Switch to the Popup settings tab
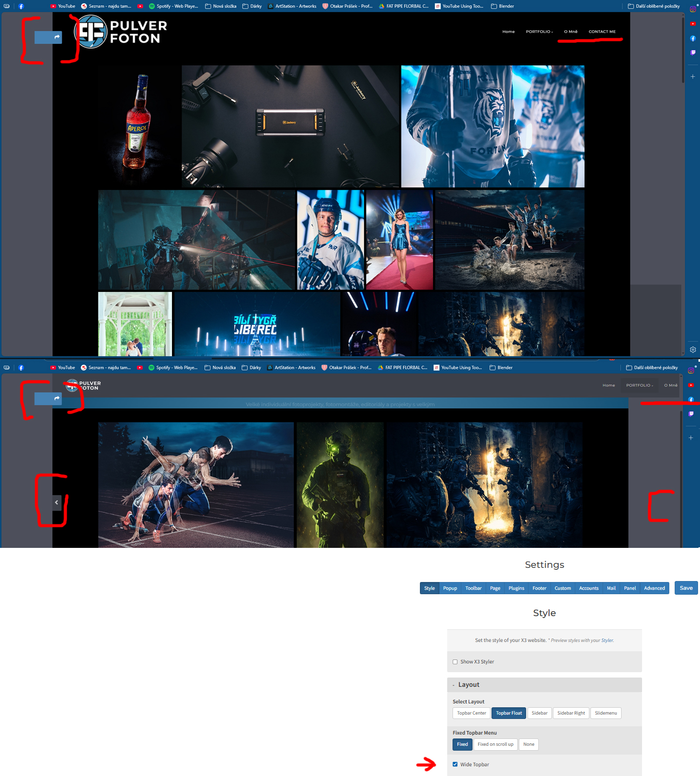The width and height of the screenshot is (700, 776). [450, 588]
